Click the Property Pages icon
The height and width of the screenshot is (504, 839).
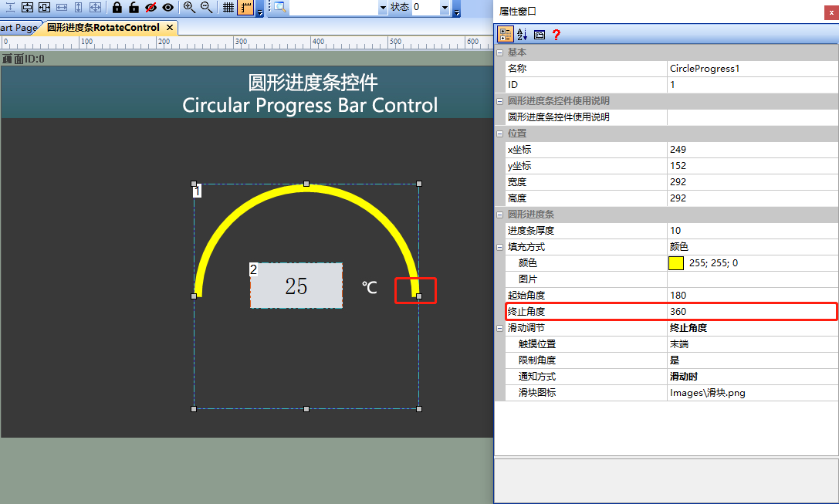pos(540,35)
